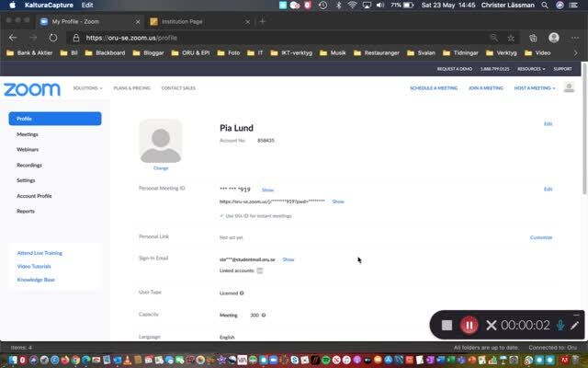588x368 pixels.
Task: Open Settings in the sidebar
Action: (x=26, y=180)
